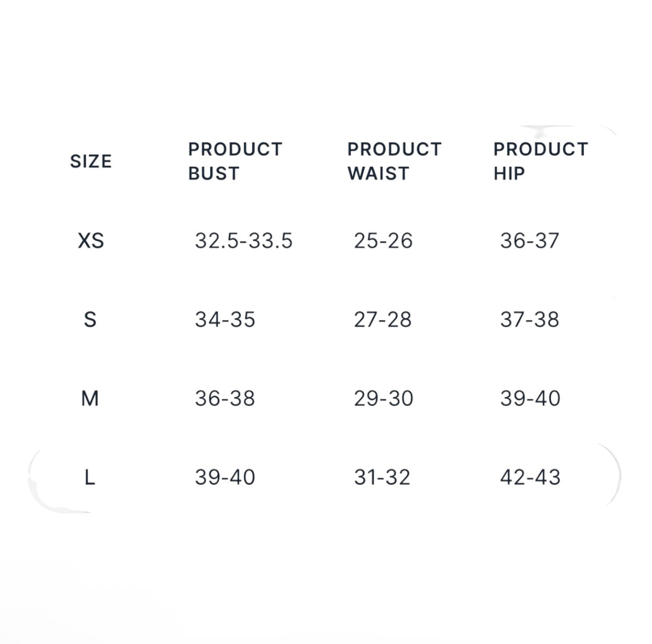The width and height of the screenshot is (652, 644).
Task: Click the M bust value 36-38
Action: click(x=225, y=399)
